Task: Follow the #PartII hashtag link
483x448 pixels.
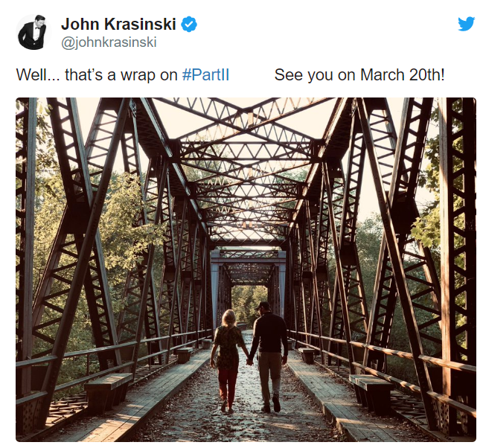Action: click(x=205, y=75)
